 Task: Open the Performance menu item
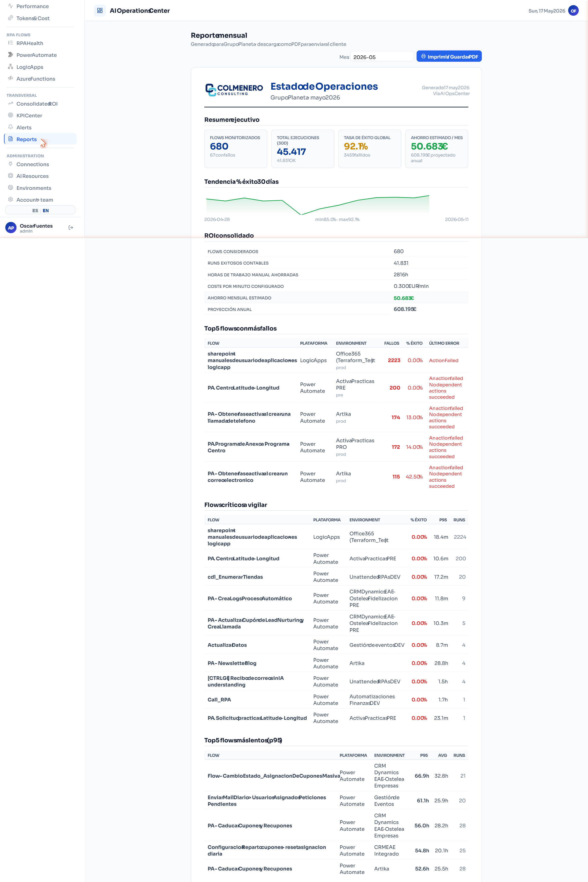(40, 6)
